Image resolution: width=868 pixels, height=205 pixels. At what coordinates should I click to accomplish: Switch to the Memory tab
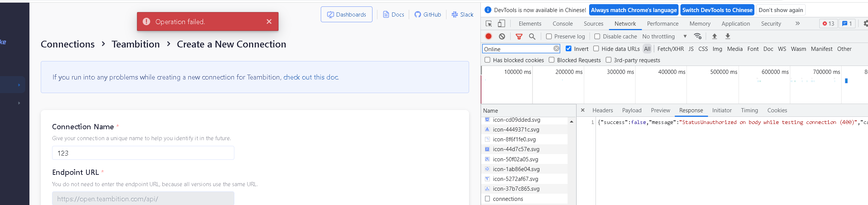point(700,24)
